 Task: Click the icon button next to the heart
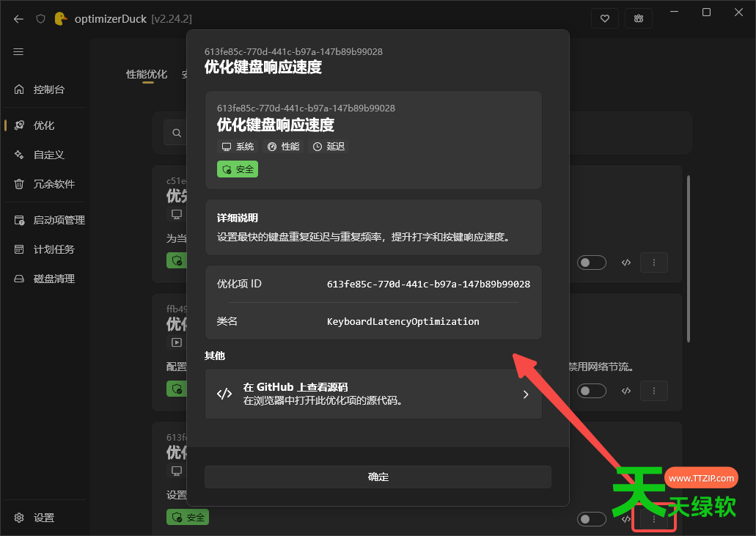[x=639, y=19]
